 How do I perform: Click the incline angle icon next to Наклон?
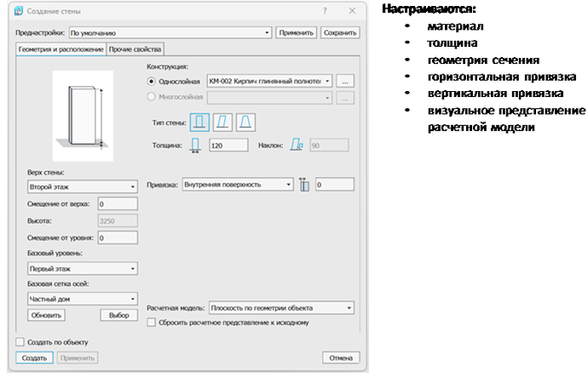(x=297, y=145)
